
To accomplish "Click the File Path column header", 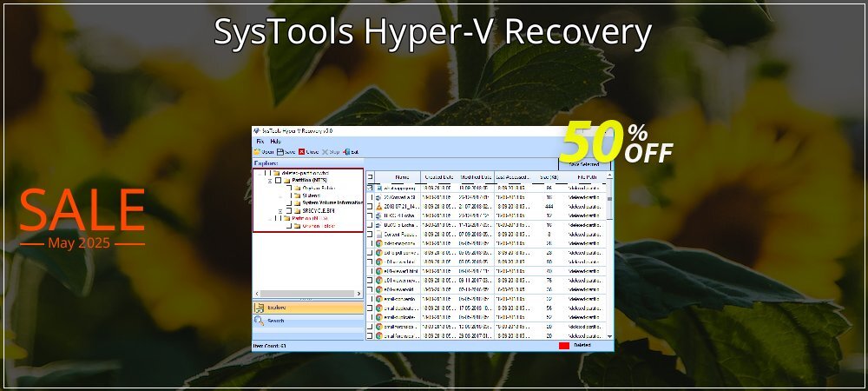I will tap(586, 177).
